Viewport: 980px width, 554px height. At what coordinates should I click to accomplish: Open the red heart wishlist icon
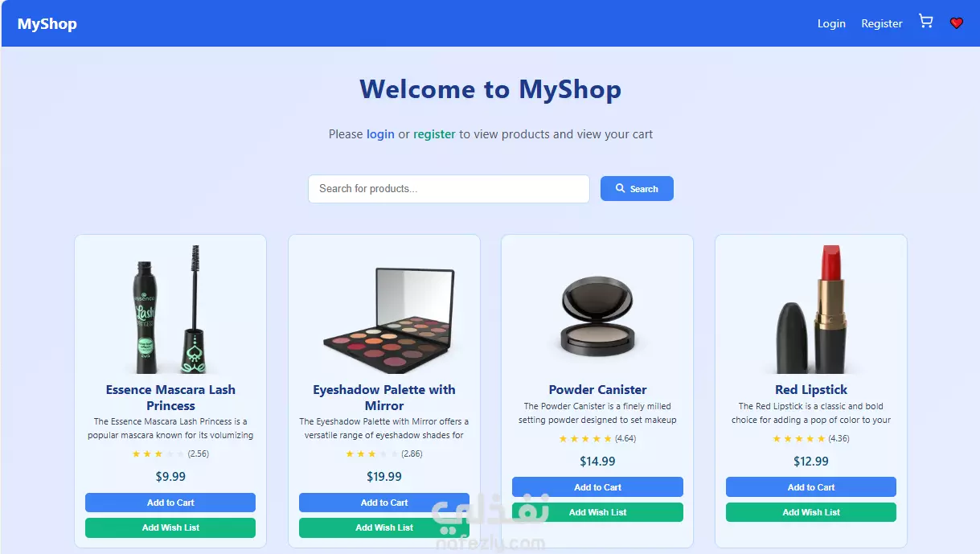(956, 23)
